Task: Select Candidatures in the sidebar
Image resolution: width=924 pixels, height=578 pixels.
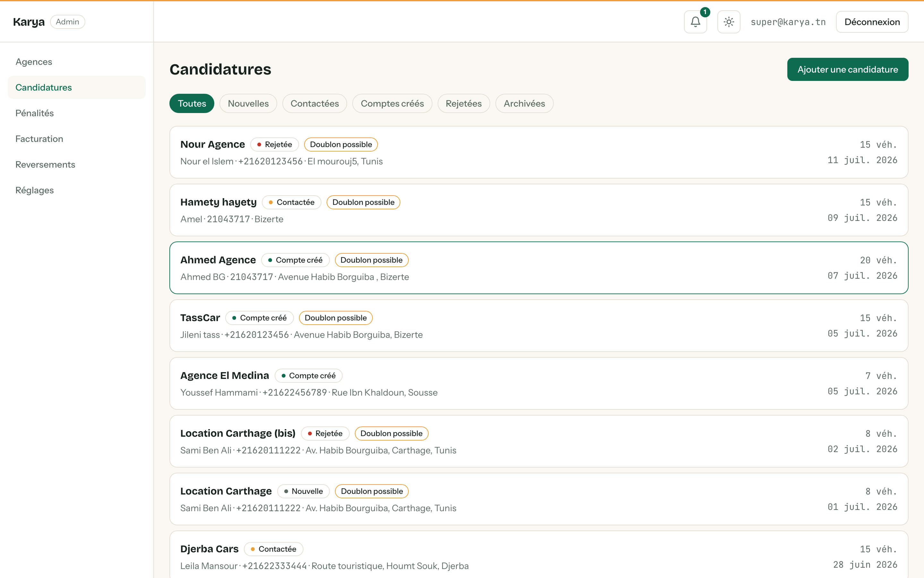Action: [x=76, y=87]
